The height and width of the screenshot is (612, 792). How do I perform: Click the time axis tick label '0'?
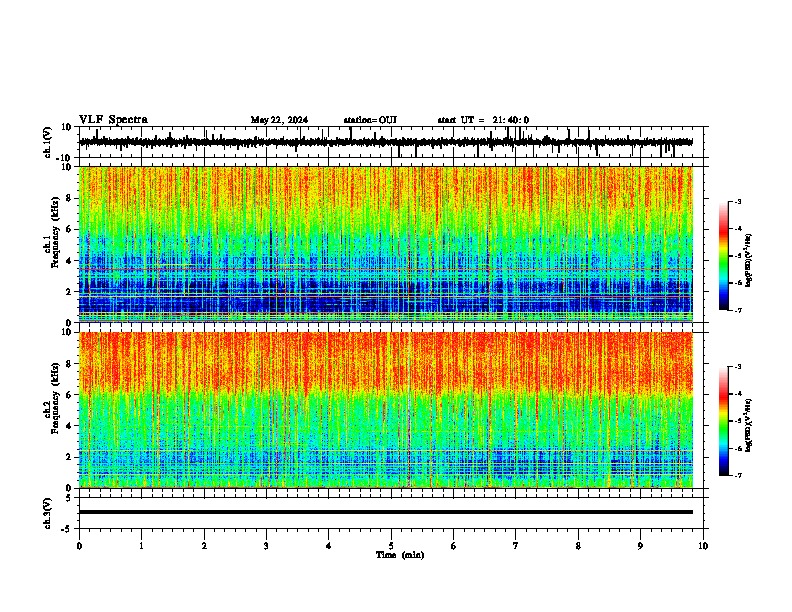[79, 546]
